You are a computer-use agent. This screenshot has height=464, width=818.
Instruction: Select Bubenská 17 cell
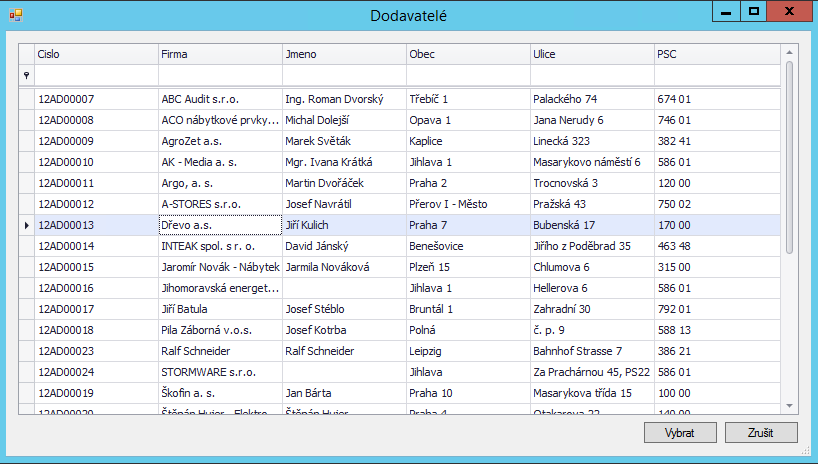coord(593,225)
